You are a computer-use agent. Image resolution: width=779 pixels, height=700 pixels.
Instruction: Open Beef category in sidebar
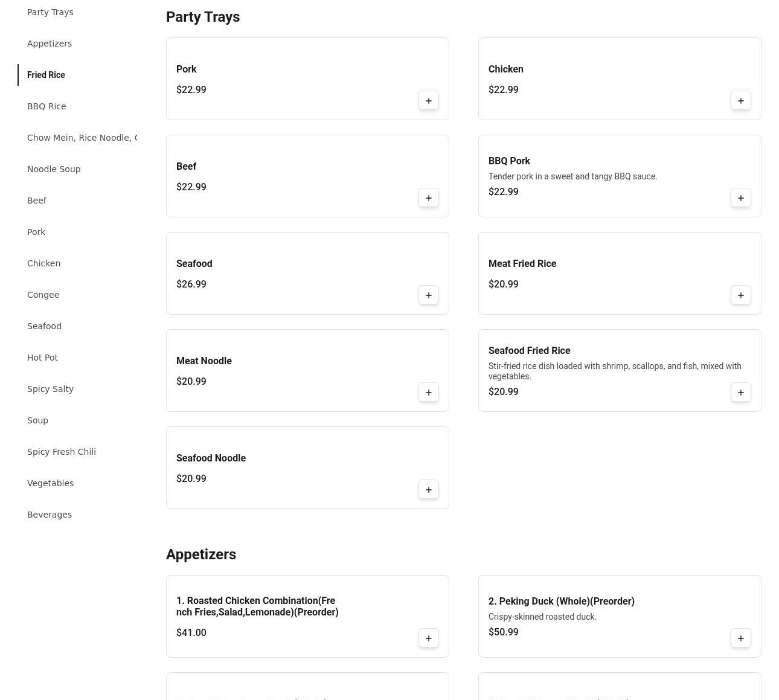click(x=37, y=201)
